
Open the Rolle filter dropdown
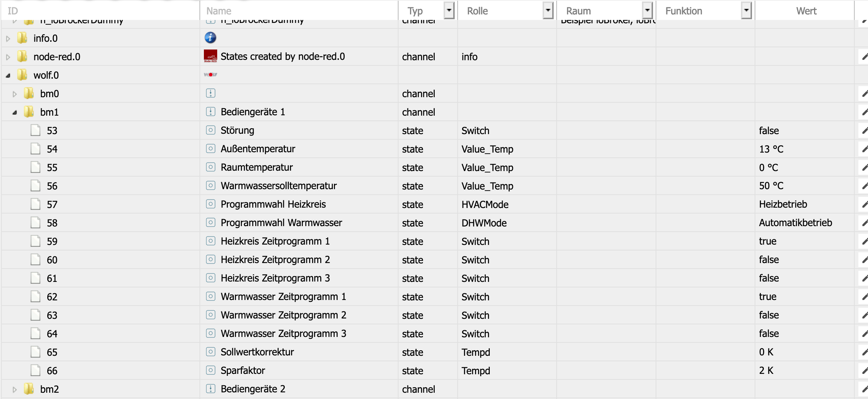click(548, 10)
